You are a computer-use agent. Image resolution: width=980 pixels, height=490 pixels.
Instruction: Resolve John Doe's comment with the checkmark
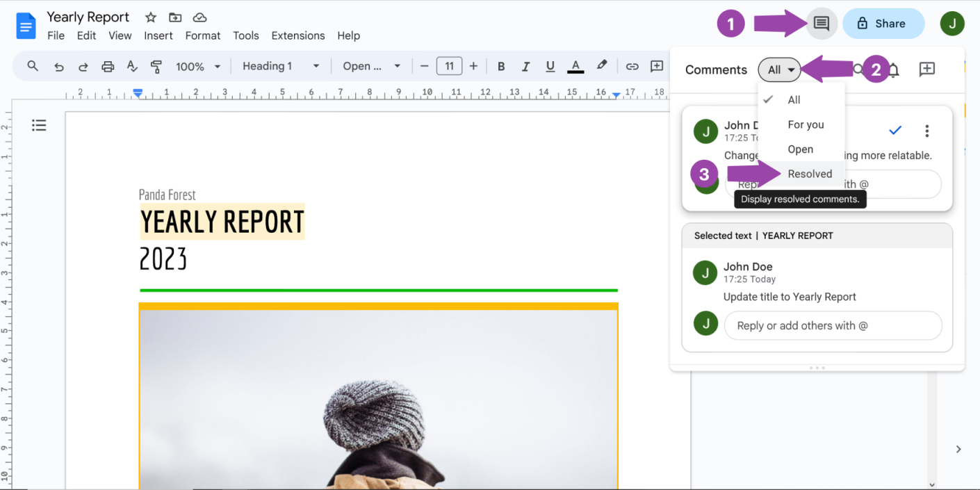(895, 130)
